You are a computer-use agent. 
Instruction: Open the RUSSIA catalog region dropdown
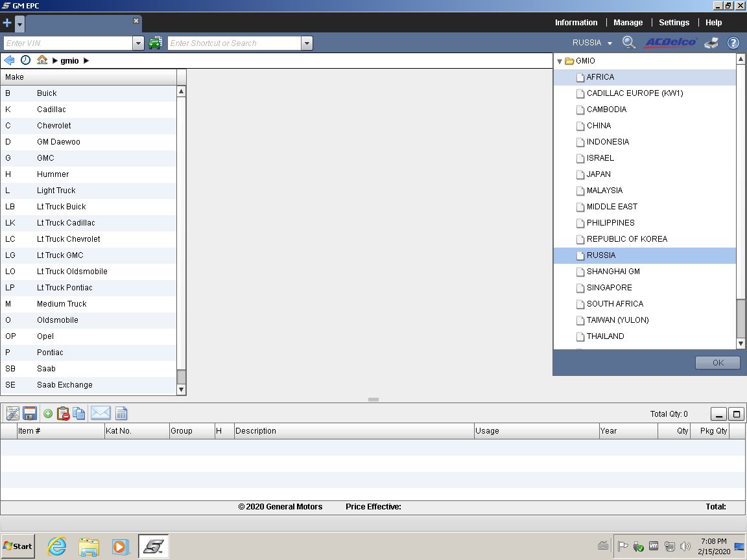[x=591, y=43]
